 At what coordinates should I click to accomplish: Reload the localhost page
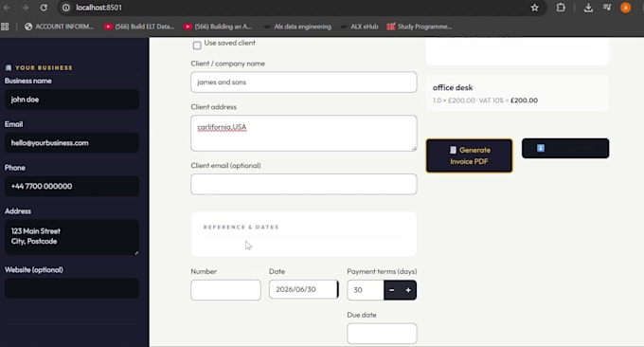point(44,8)
